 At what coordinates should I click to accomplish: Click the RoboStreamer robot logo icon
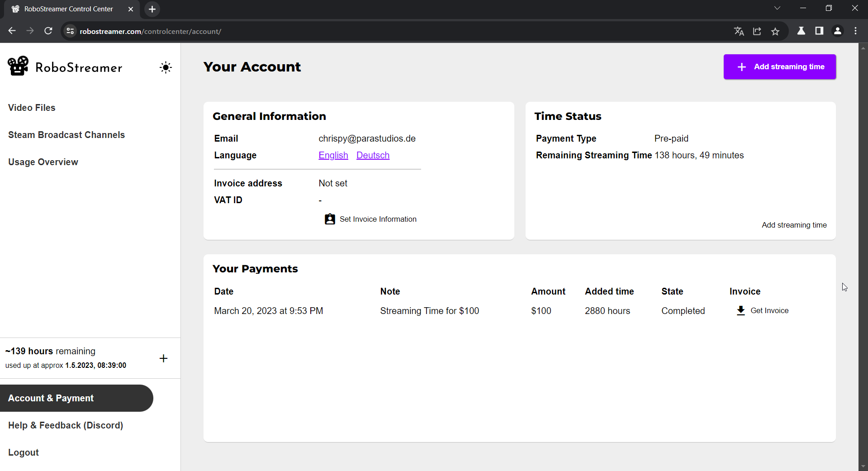tap(18, 66)
